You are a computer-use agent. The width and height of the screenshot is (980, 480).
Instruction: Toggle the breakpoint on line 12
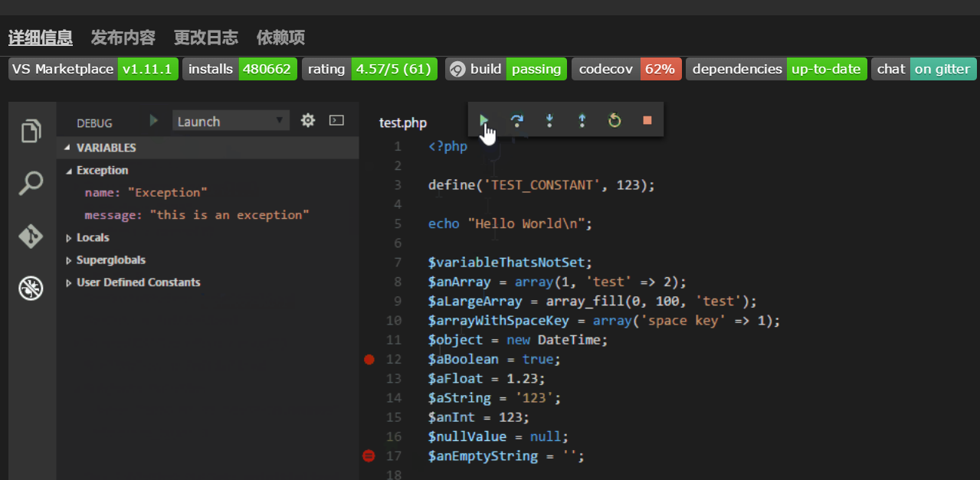(369, 359)
